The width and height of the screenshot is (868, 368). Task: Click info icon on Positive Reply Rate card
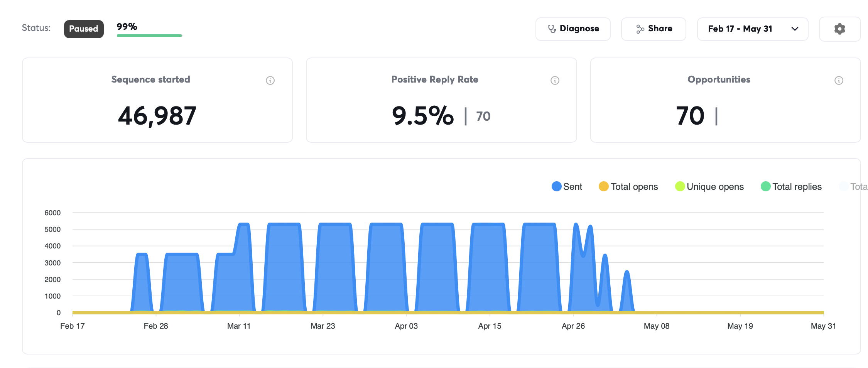(x=555, y=80)
